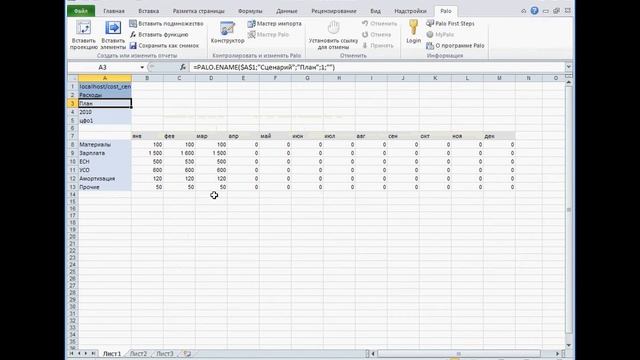Click cell ЕСН
Screen dimensions: 640x360
click(x=105, y=162)
